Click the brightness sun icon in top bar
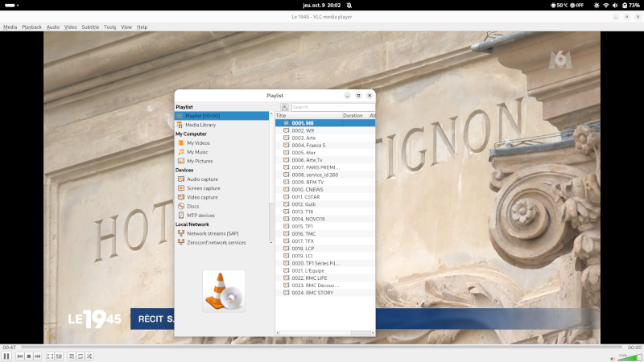This screenshot has width=644, height=362. pos(597,6)
